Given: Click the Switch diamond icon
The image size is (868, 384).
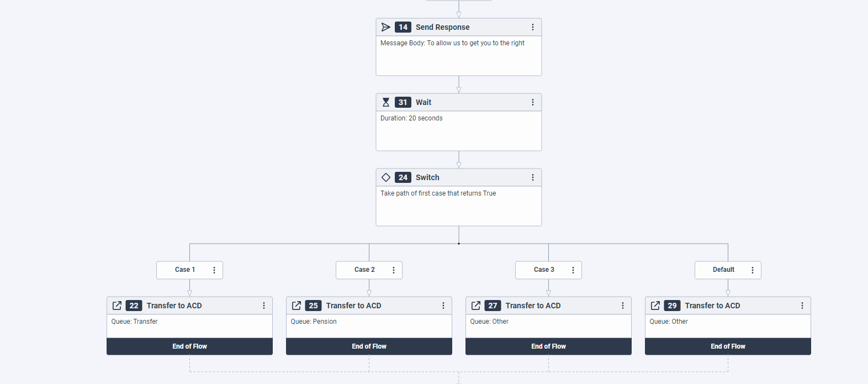Looking at the screenshot, I should pyautogui.click(x=386, y=177).
